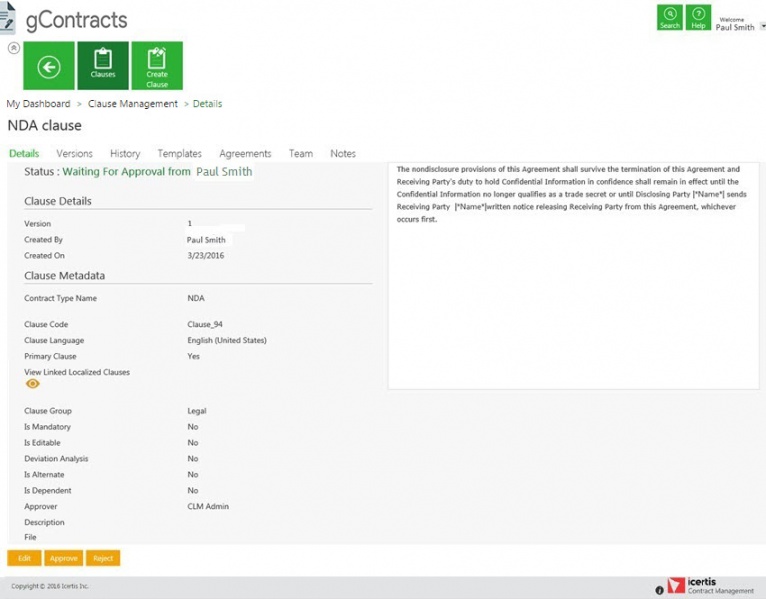Click the 'Is Mandatory' label
This screenshot has width=766, height=599.
click(x=47, y=427)
